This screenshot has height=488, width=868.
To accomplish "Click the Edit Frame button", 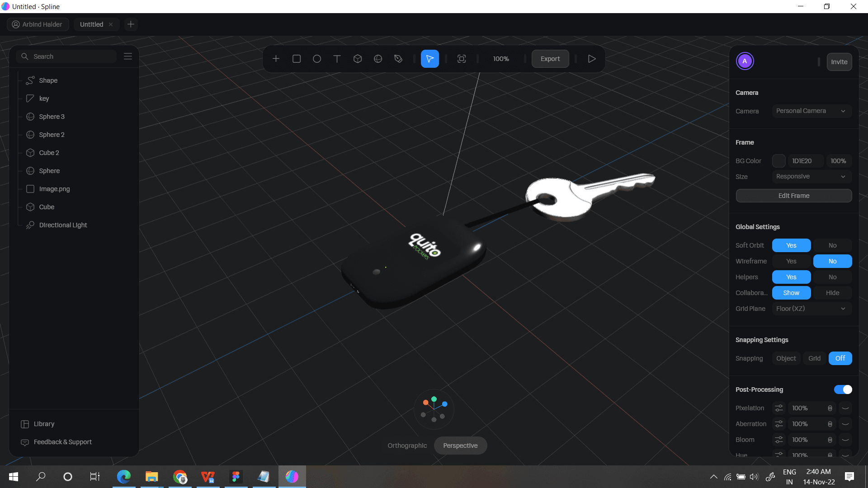I will [793, 196].
